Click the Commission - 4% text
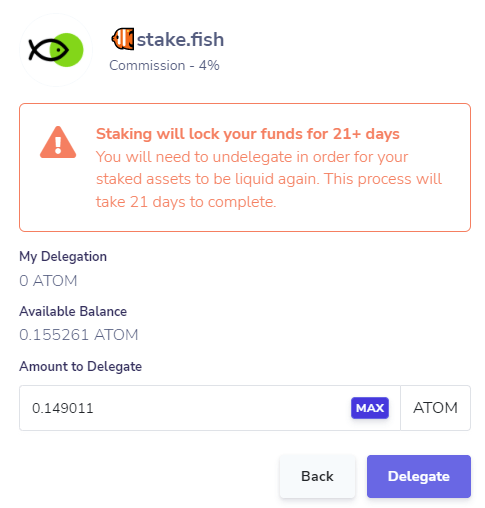This screenshot has width=485, height=508. pyautogui.click(x=164, y=65)
